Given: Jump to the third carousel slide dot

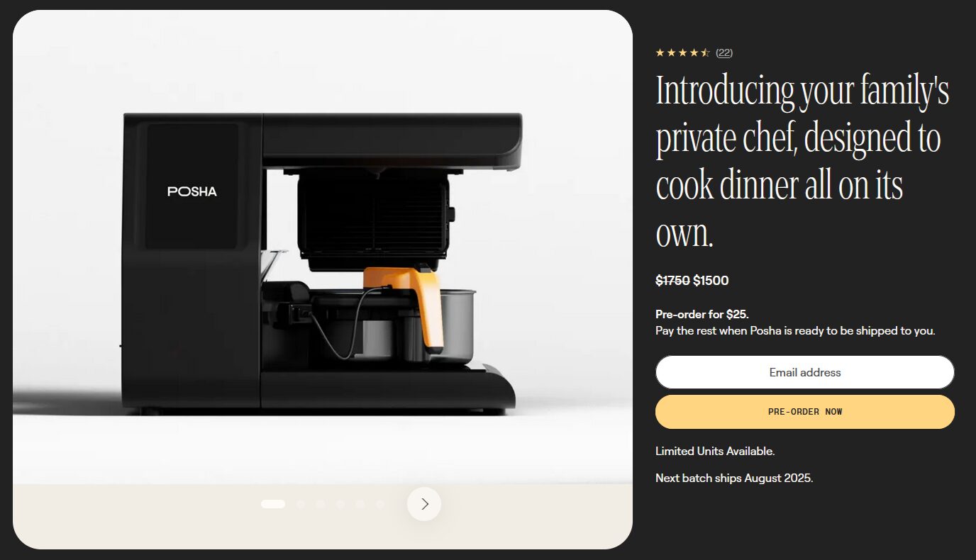Looking at the screenshot, I should [321, 504].
